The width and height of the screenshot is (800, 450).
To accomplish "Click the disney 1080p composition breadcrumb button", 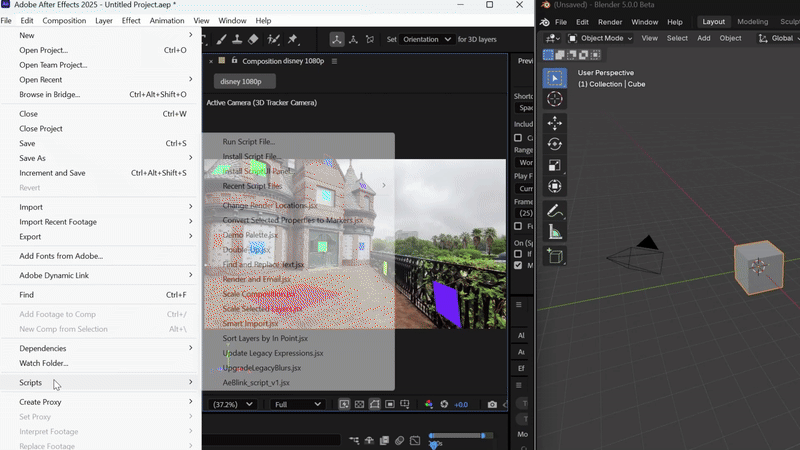I will click(x=244, y=82).
